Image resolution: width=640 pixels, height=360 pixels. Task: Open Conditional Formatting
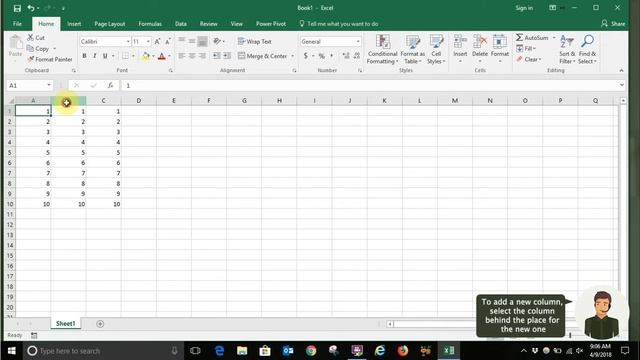tap(382, 49)
